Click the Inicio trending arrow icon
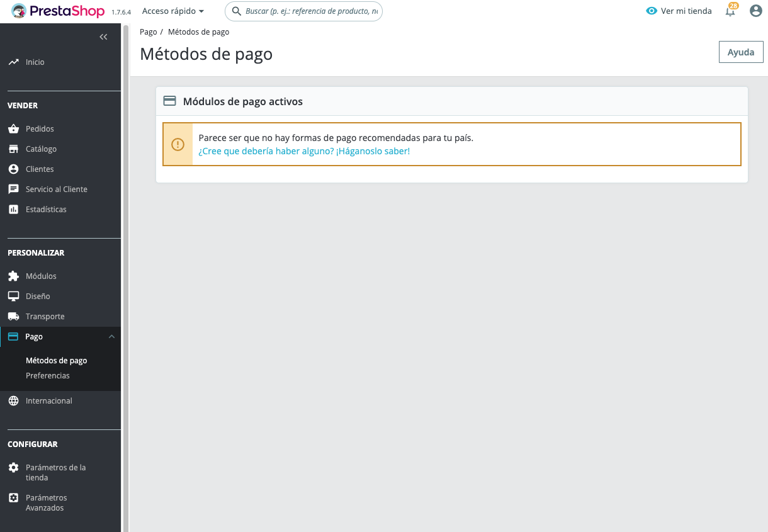Screen dimensions: 768x532 [x=13, y=62]
